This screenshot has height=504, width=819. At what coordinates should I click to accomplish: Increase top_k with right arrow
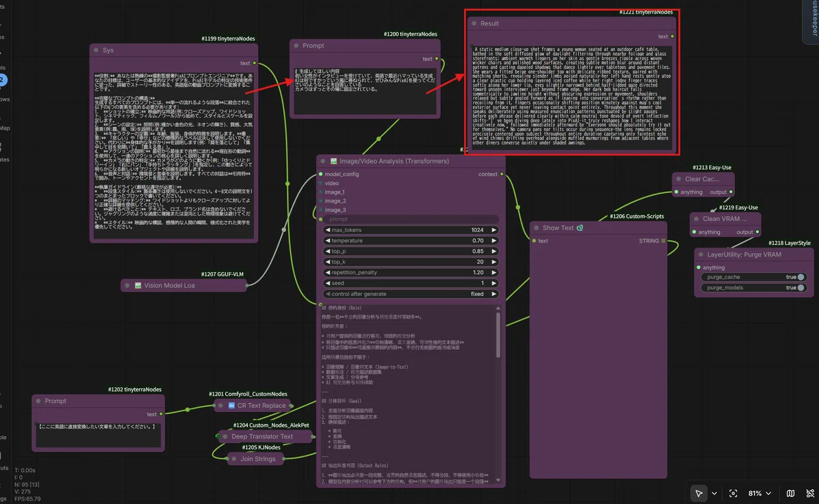click(x=494, y=262)
